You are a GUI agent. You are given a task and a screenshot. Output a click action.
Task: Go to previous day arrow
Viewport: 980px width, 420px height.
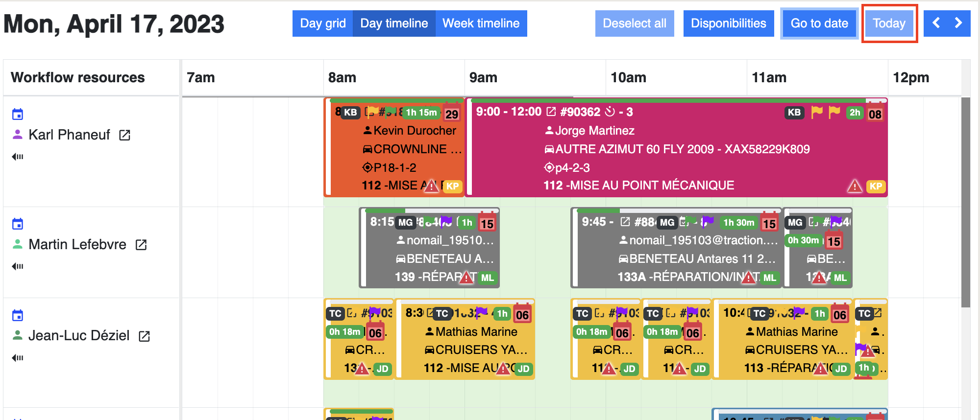(x=936, y=23)
